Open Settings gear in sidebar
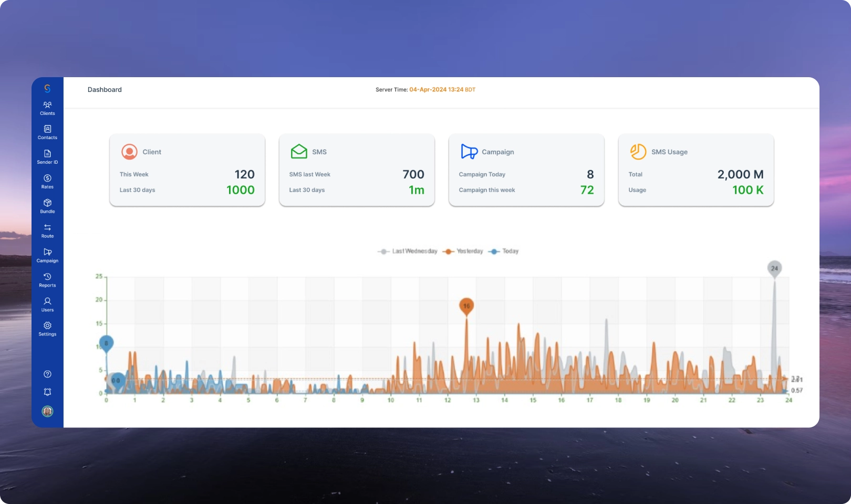Viewport: 851px width, 504px height. click(x=47, y=329)
